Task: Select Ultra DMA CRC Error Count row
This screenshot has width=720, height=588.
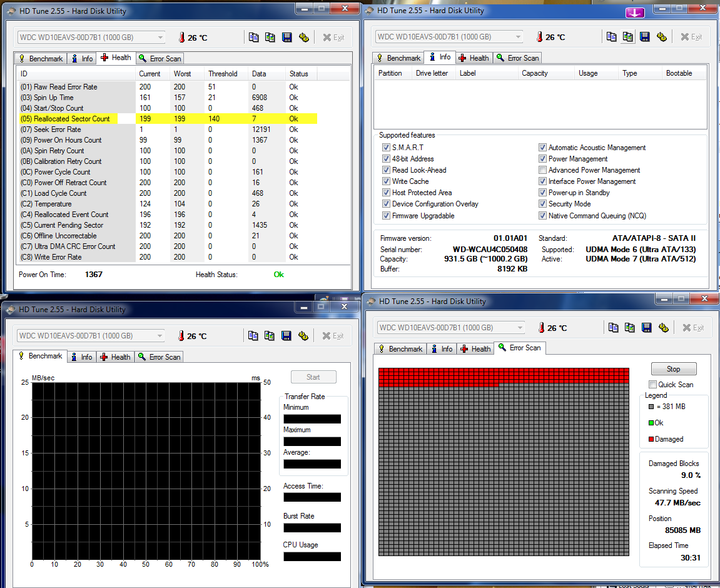Action: (168, 246)
